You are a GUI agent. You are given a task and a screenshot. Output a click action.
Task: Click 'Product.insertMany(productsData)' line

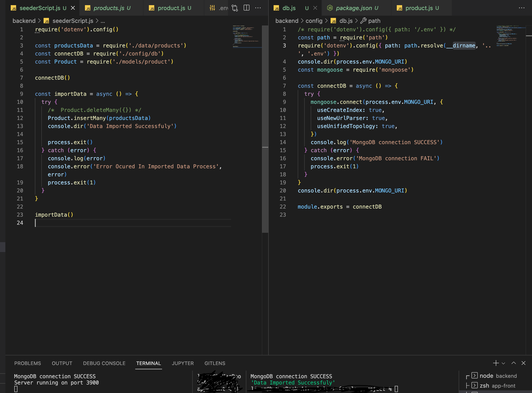(99, 118)
